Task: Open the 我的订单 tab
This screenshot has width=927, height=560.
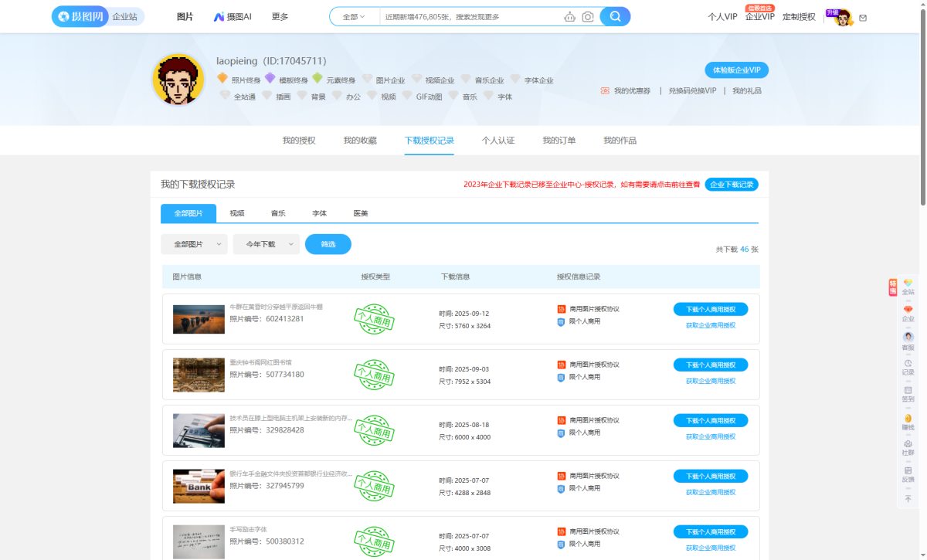Action: 559,141
